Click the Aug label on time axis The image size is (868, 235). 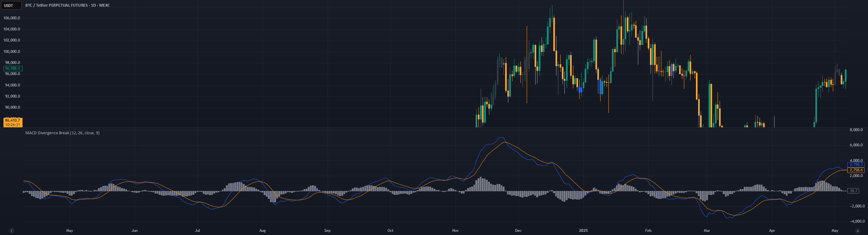[x=262, y=231]
